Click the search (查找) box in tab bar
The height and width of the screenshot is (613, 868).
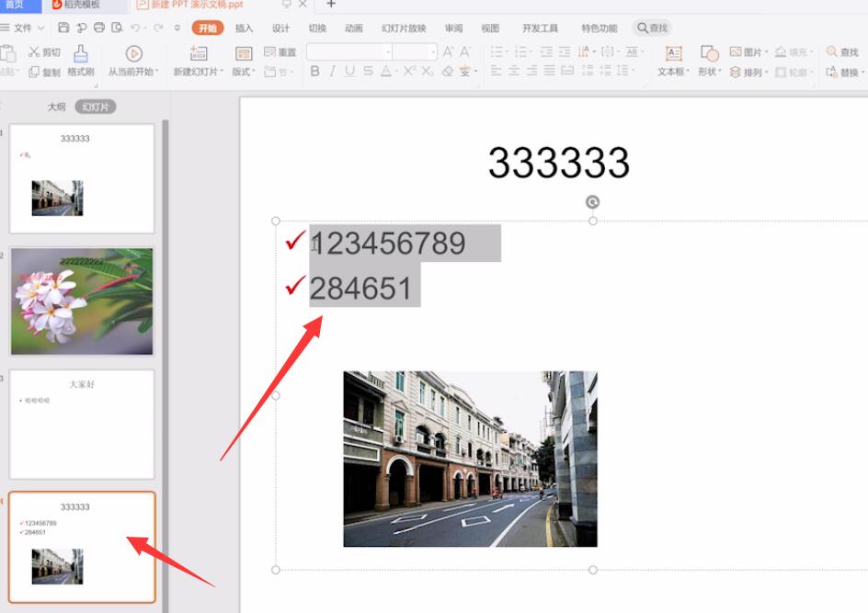tap(652, 28)
